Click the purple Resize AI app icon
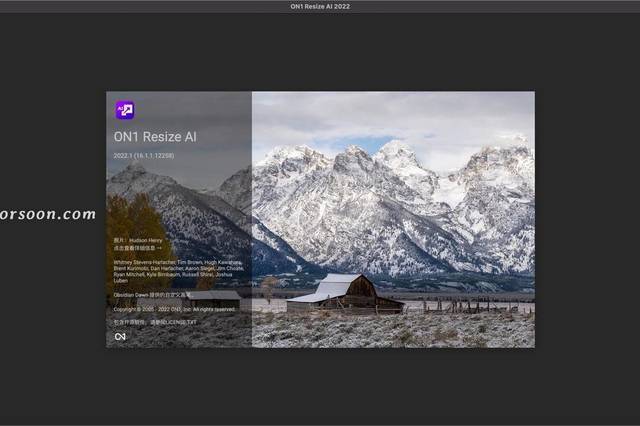640x426 pixels. tap(124, 110)
